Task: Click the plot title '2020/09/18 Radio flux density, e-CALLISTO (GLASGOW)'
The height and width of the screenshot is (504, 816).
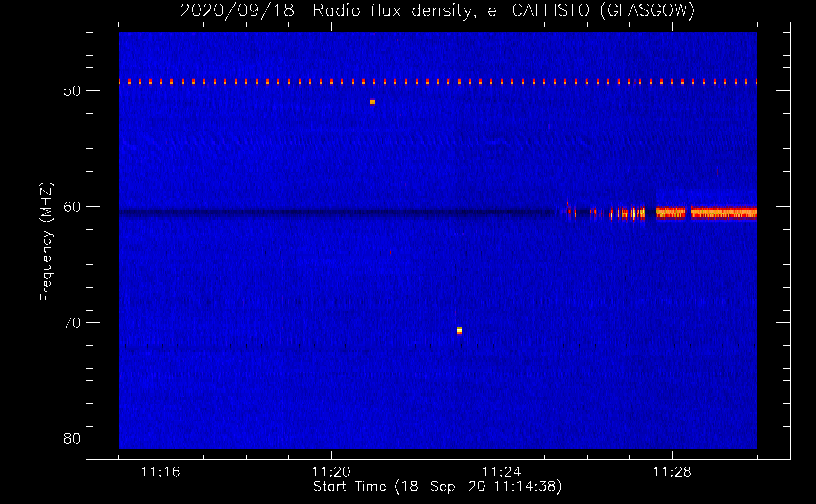Action: tap(437, 10)
